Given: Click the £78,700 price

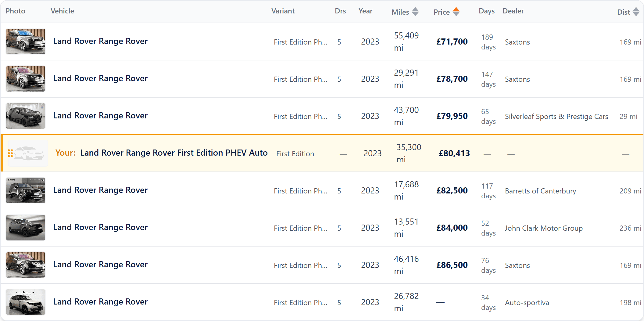Looking at the screenshot, I should click(x=452, y=79).
